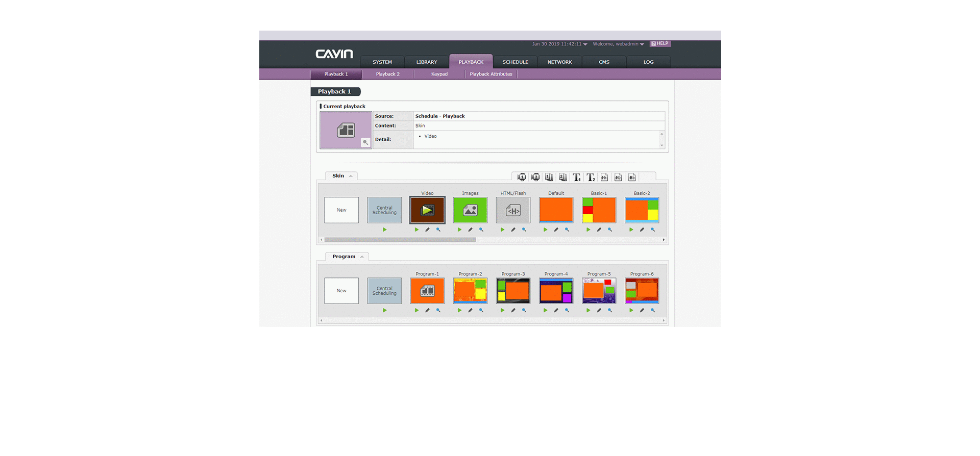Open the Playback Attributes sub-tab
Screen dimensions: 980x456
(x=491, y=74)
